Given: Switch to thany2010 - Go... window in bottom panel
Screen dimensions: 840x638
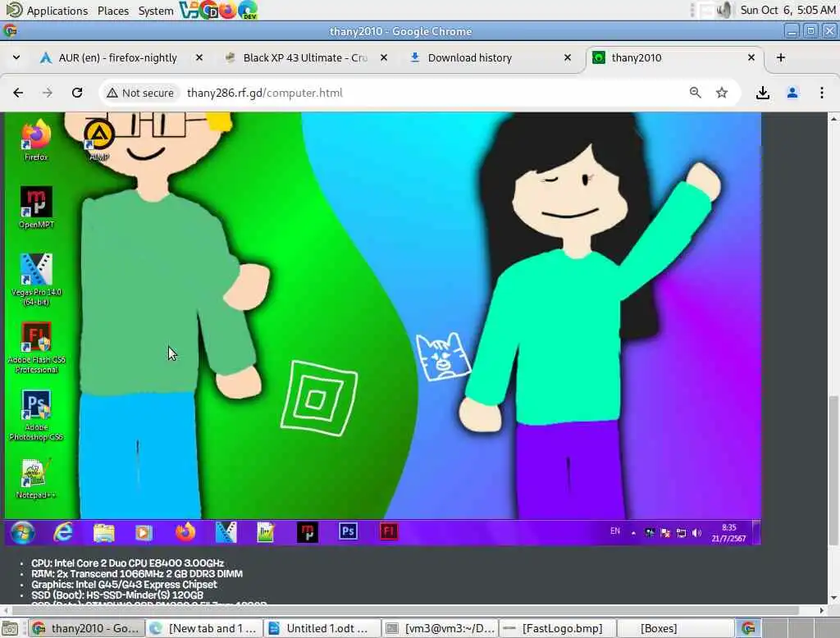Looking at the screenshot, I should 85,628.
